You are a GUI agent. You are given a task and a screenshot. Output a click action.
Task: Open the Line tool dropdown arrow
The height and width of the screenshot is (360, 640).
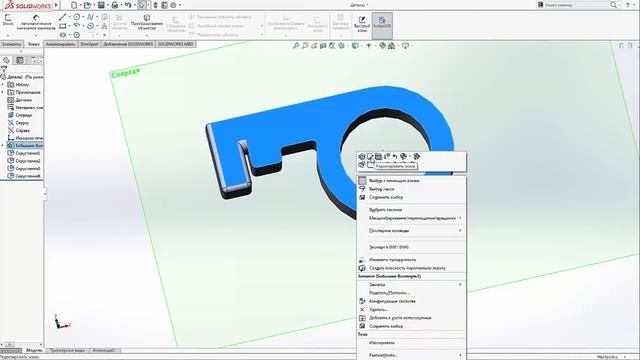(69, 17)
